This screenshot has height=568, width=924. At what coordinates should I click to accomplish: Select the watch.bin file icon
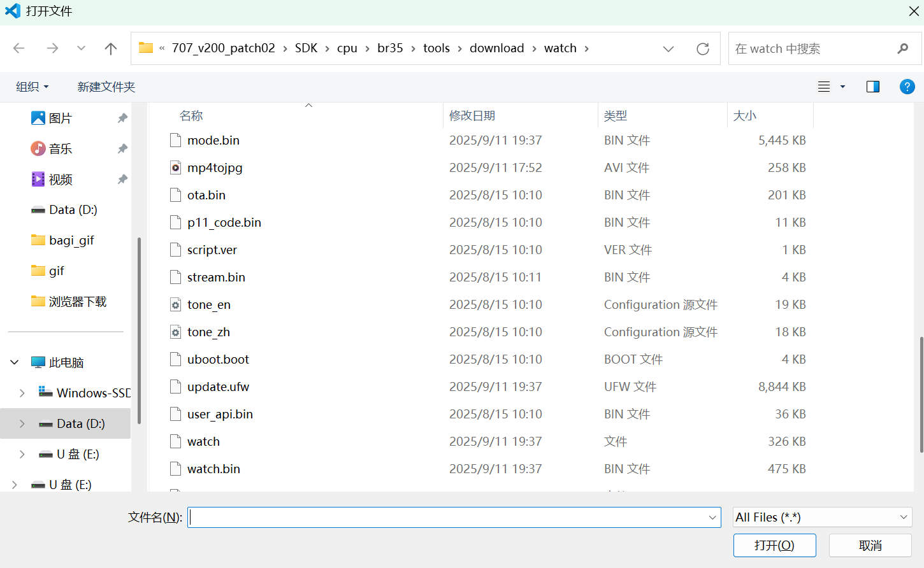click(175, 469)
